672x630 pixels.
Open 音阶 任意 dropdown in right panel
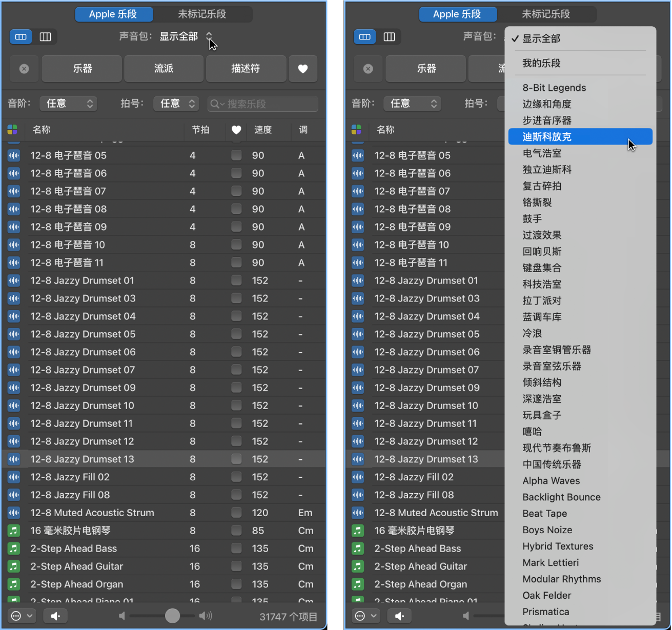(x=413, y=104)
